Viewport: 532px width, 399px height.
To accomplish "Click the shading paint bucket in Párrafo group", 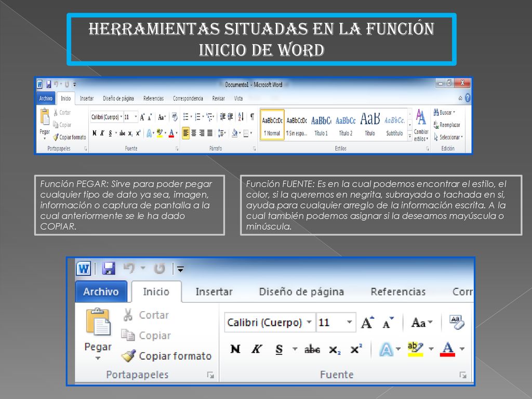I will [234, 133].
